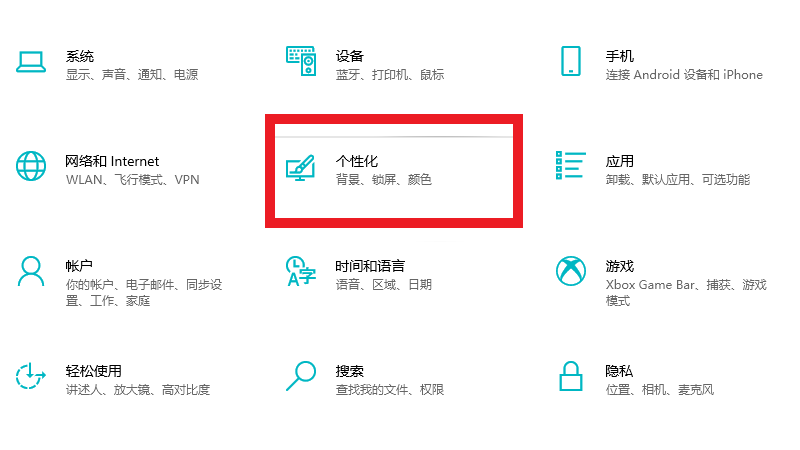The width and height of the screenshot is (800, 450).
Task: Click the laptop icon for 系统
Action: point(31,62)
